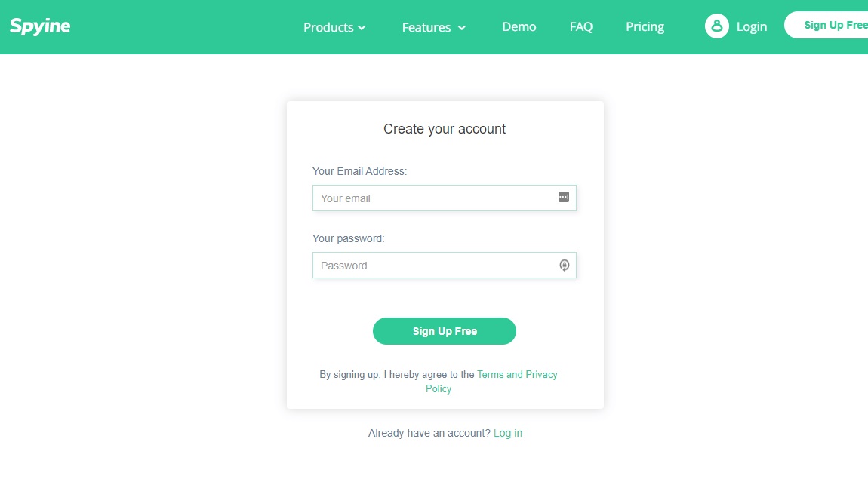Open the FAQ page
The height and width of the screenshot is (479, 868).
pos(581,26)
